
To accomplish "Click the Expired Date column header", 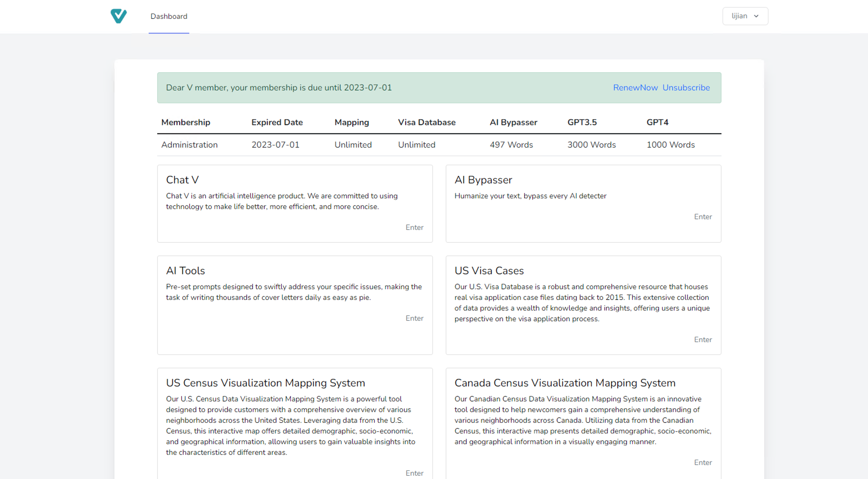I will click(x=277, y=122).
